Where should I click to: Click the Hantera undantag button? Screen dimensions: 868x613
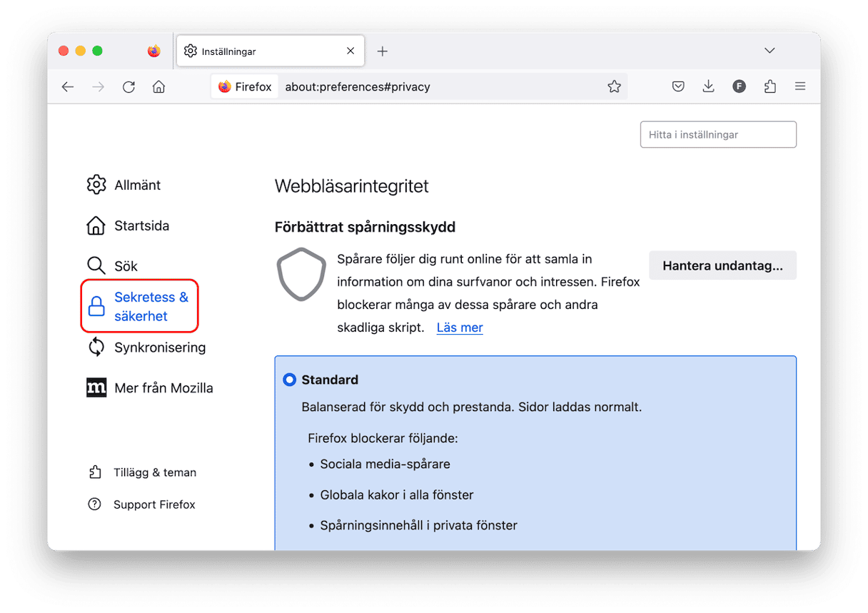coord(722,265)
